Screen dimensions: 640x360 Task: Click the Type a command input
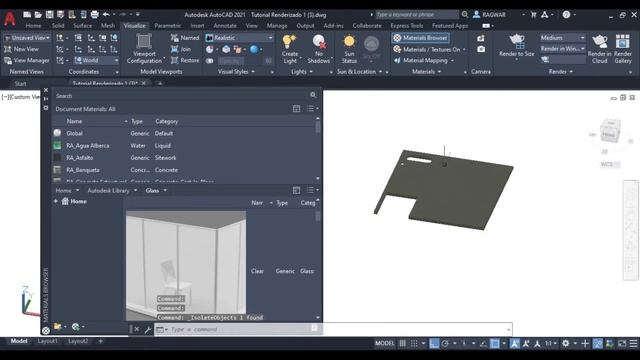(333, 329)
